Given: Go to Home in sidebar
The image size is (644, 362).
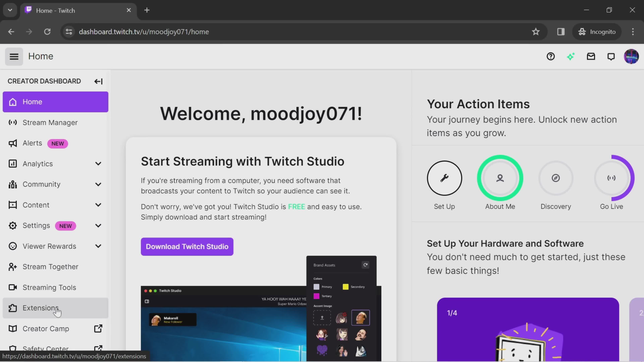Looking at the screenshot, I should [55, 102].
